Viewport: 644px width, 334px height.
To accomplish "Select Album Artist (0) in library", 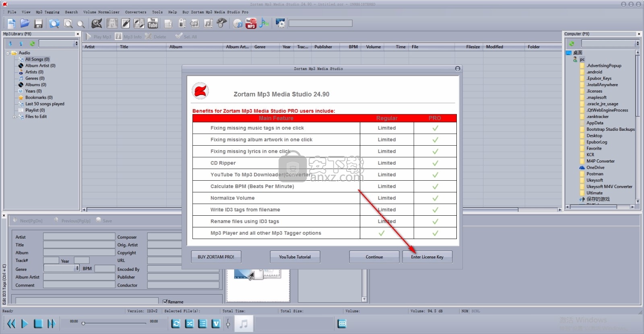I will pos(40,66).
